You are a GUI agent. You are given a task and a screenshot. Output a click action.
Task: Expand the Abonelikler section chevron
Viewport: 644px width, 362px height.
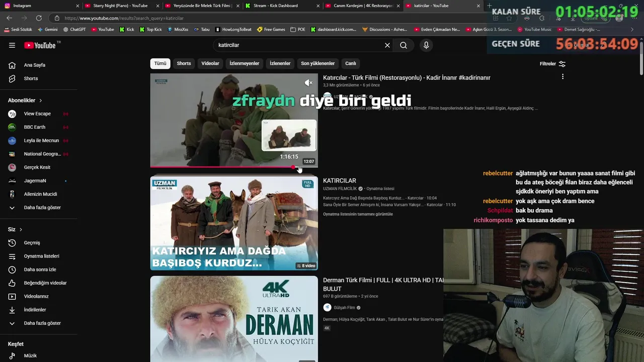point(41,101)
